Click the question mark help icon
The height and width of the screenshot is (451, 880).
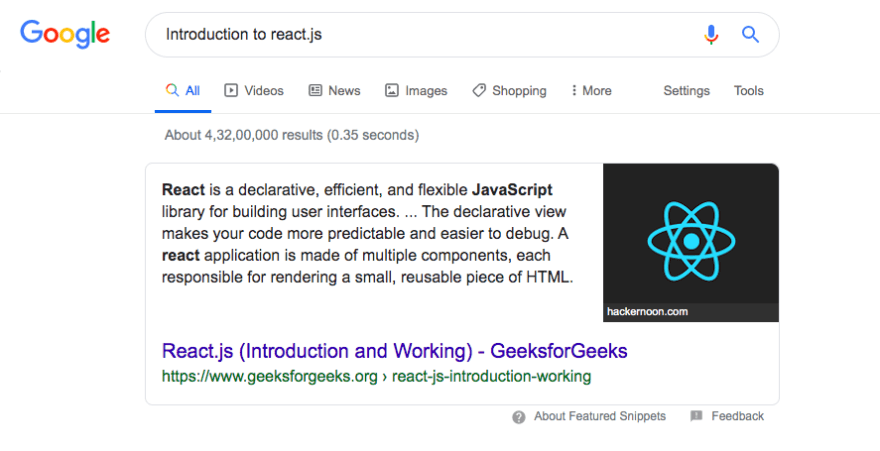519,417
